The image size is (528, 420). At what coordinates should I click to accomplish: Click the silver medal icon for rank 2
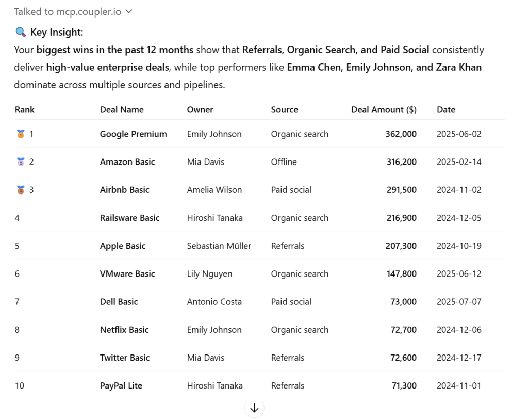[x=21, y=161]
